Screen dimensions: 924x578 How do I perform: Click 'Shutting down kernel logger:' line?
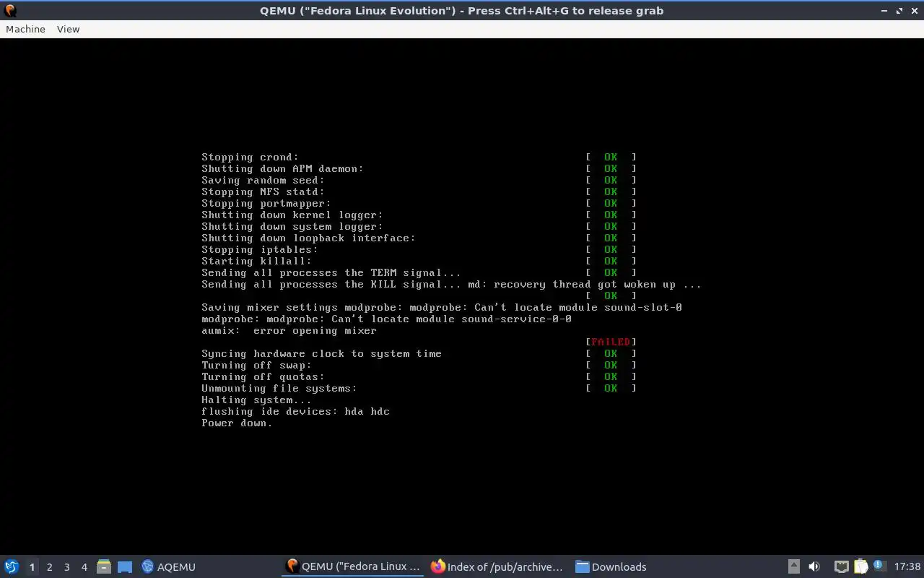(x=292, y=215)
